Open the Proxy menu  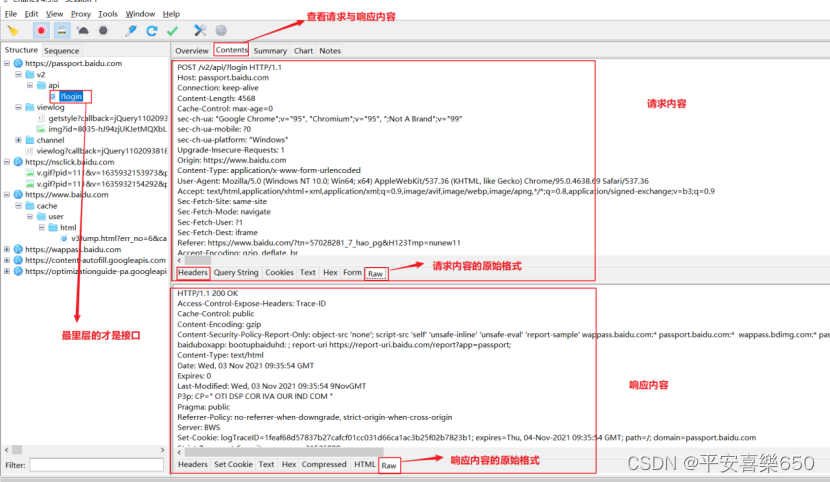(80, 14)
